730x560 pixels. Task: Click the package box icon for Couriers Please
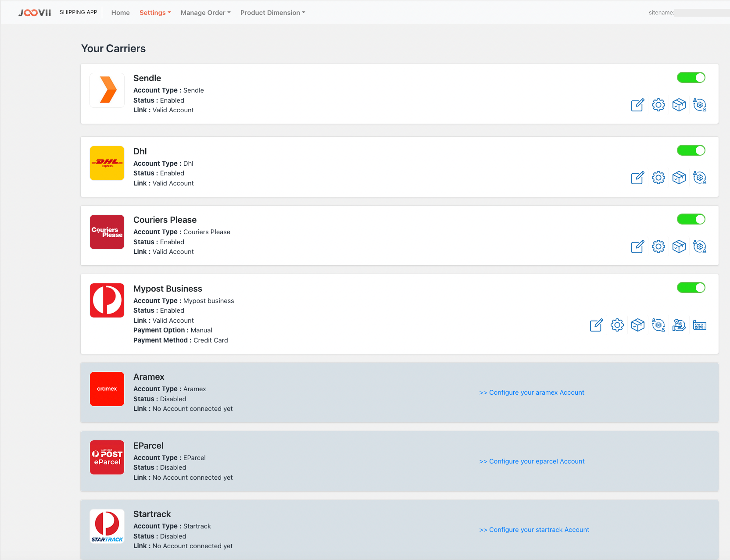679,246
